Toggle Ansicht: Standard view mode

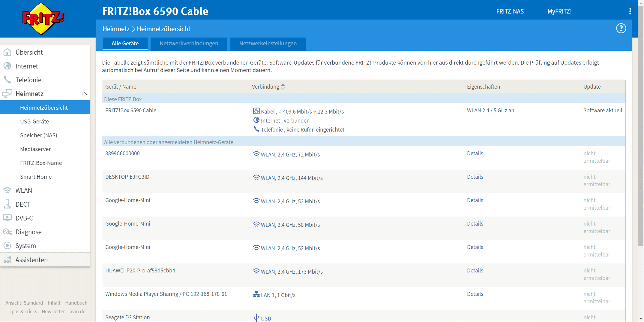pyautogui.click(x=24, y=303)
